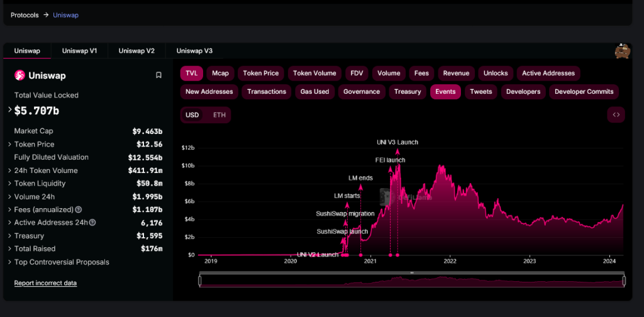The image size is (644, 317).
Task: Toggle the Token Volume chart metric
Action: tap(314, 73)
